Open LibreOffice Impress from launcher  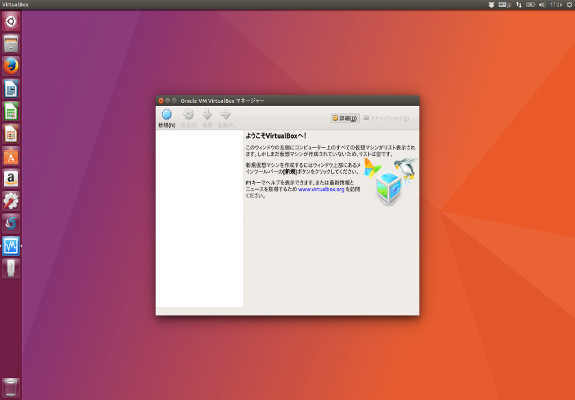(x=11, y=133)
